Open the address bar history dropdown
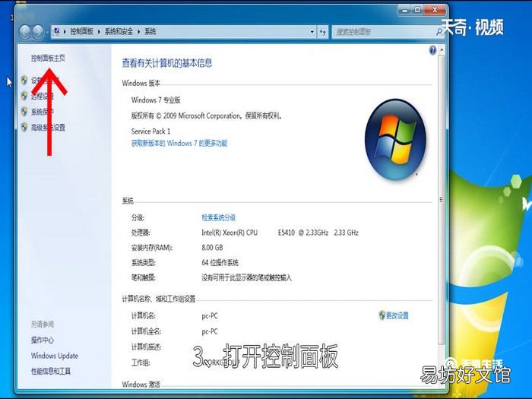 (x=312, y=32)
